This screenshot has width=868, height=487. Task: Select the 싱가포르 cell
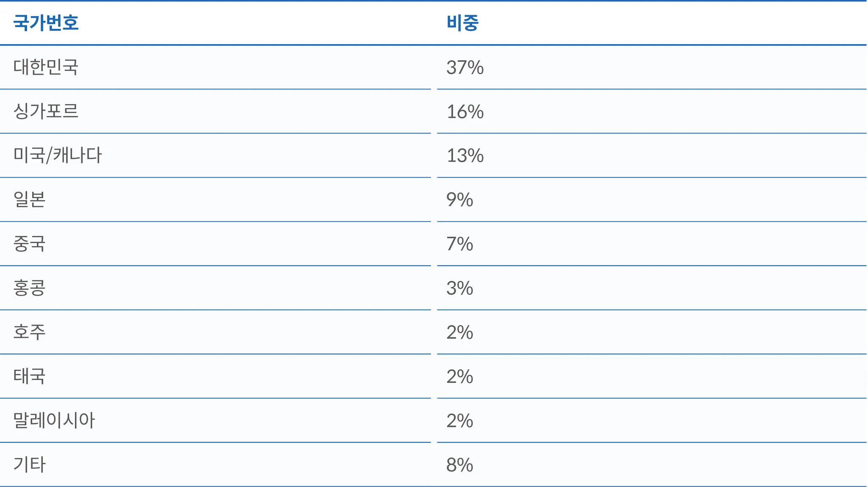46,111
